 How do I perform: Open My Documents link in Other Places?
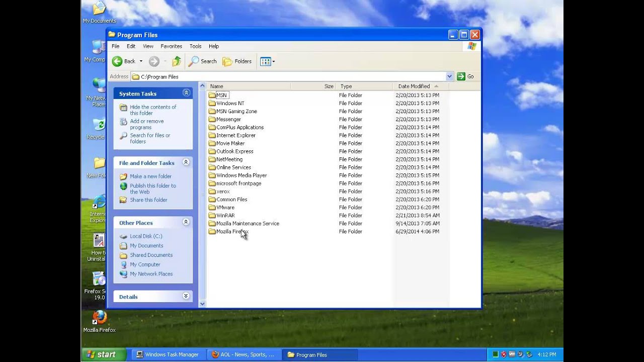146,246
